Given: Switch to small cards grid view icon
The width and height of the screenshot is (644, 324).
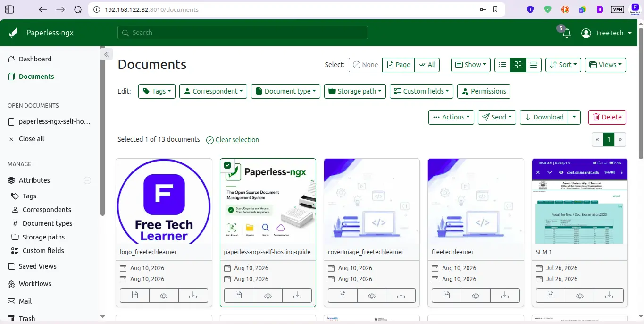Looking at the screenshot, I should pyautogui.click(x=518, y=65).
